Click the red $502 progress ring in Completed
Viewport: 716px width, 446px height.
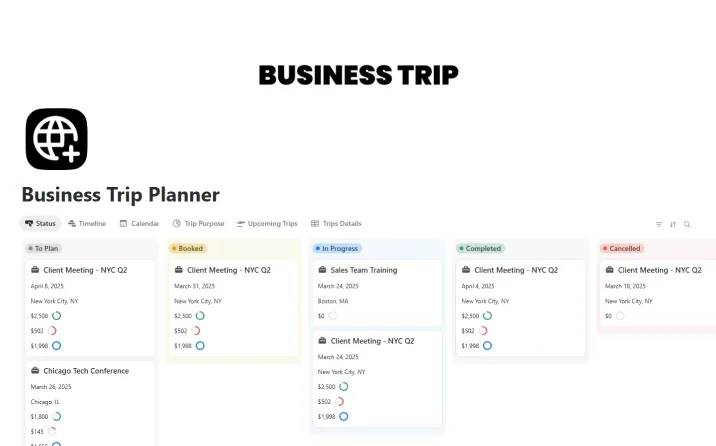coord(484,331)
